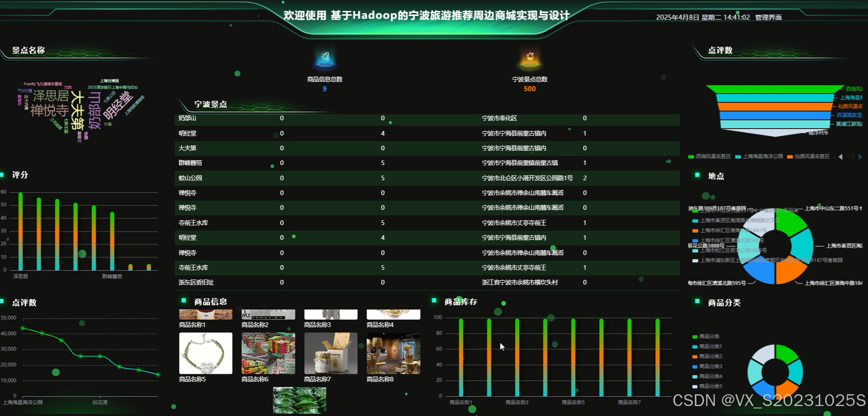Viewport: 868px width, 416px height.
Task: Click 奶部山 in the word cloud
Action: click(95, 111)
